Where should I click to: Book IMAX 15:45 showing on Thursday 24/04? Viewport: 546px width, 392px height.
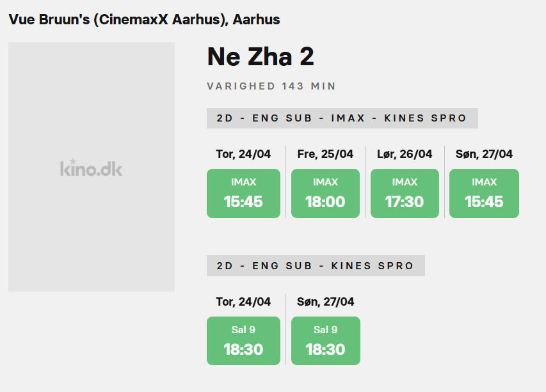point(243,193)
